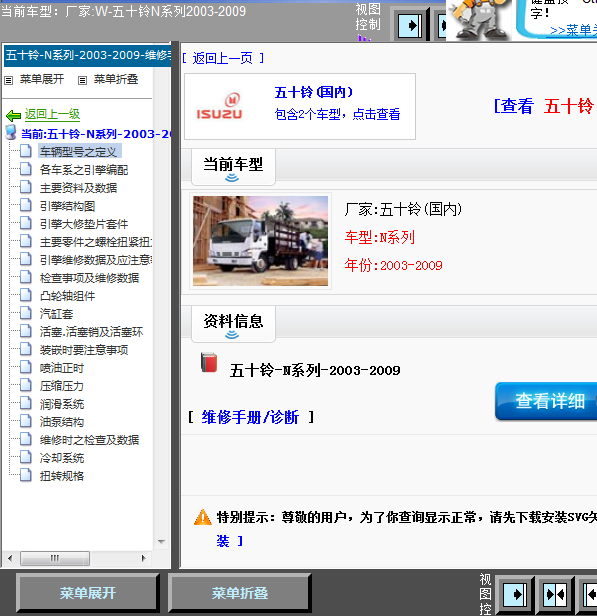
Task: Click the ISUZU logo image
Action: coord(219,106)
